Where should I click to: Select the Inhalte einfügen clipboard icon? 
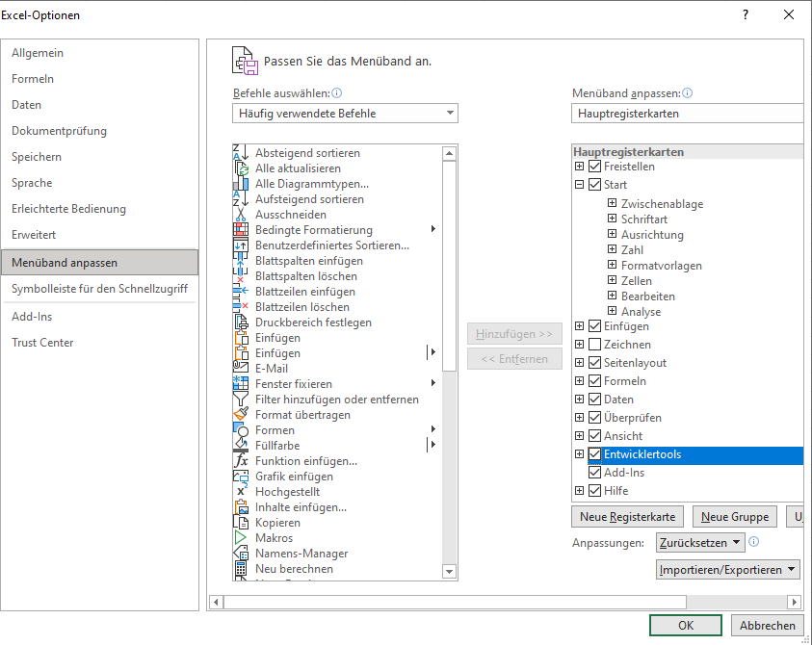pos(241,507)
